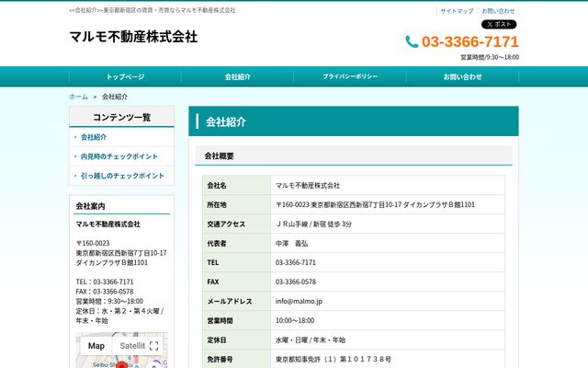This screenshot has height=368, width=588.
Task: Open プライバシーポリシー in the navigation bar
Action: click(x=350, y=76)
